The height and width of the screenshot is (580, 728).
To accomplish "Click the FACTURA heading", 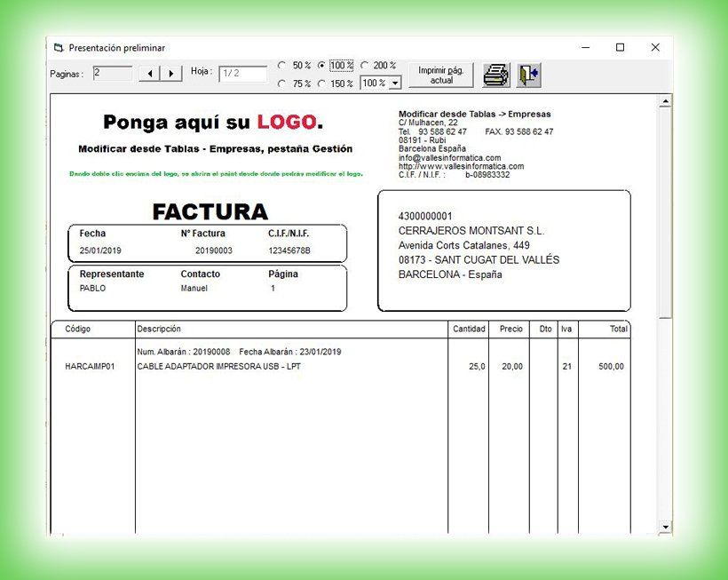I will point(210,211).
